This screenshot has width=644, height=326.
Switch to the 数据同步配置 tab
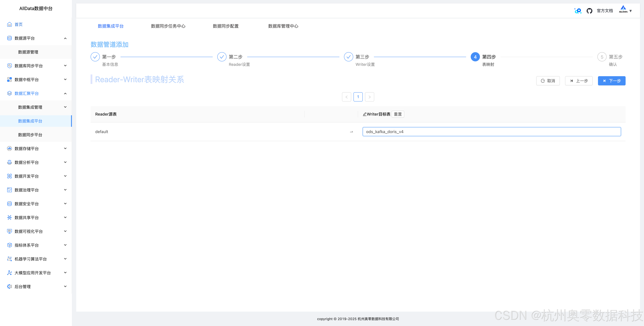pyautogui.click(x=226, y=26)
